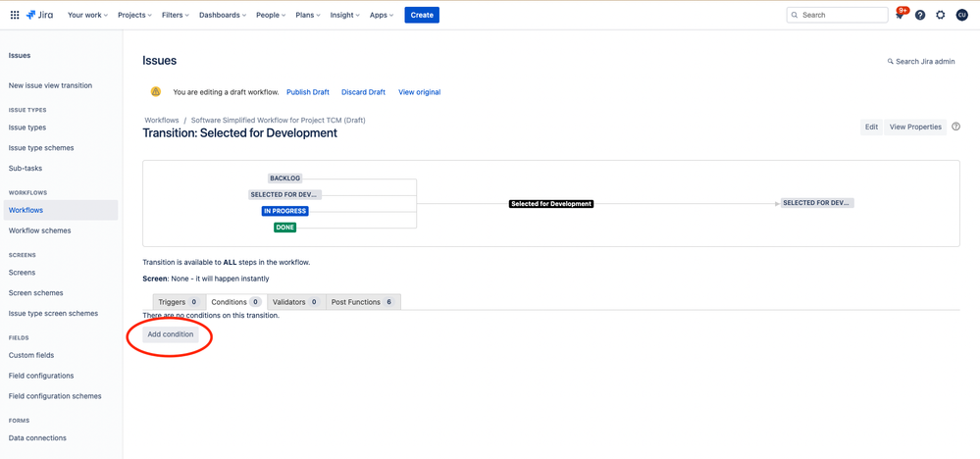Open the help question mark icon
Screen dimensions: 980x459
pyautogui.click(x=920, y=15)
